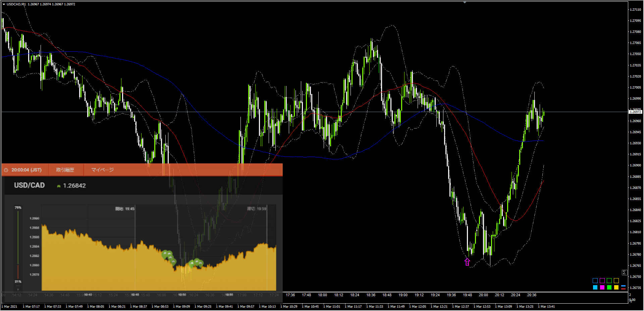Viewport: 644px width, 311px height.
Task: Click the USD/CAD pair label
Action: [x=29, y=186]
